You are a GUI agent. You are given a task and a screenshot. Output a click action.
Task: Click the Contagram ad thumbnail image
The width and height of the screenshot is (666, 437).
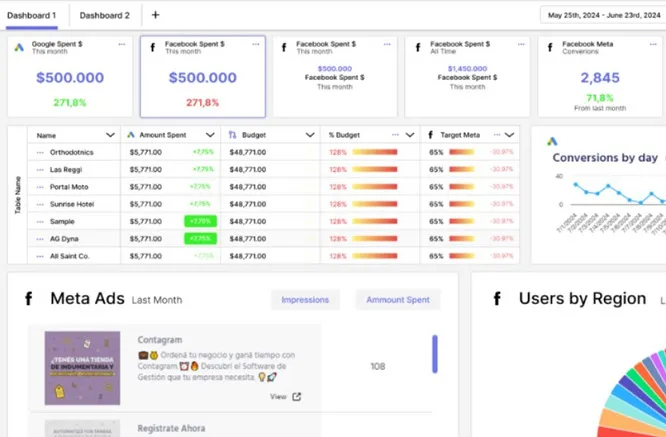click(x=82, y=367)
